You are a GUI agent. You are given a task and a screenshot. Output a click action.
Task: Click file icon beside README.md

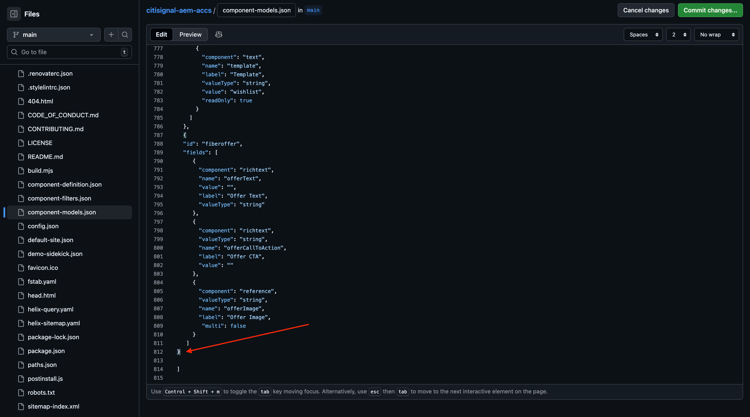tap(21, 157)
